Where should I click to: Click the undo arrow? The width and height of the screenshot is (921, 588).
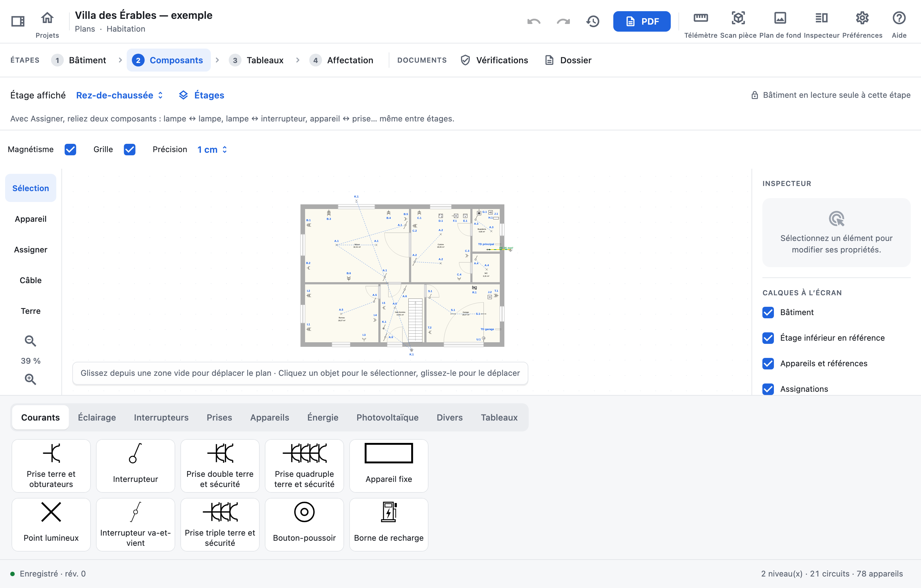tap(533, 21)
